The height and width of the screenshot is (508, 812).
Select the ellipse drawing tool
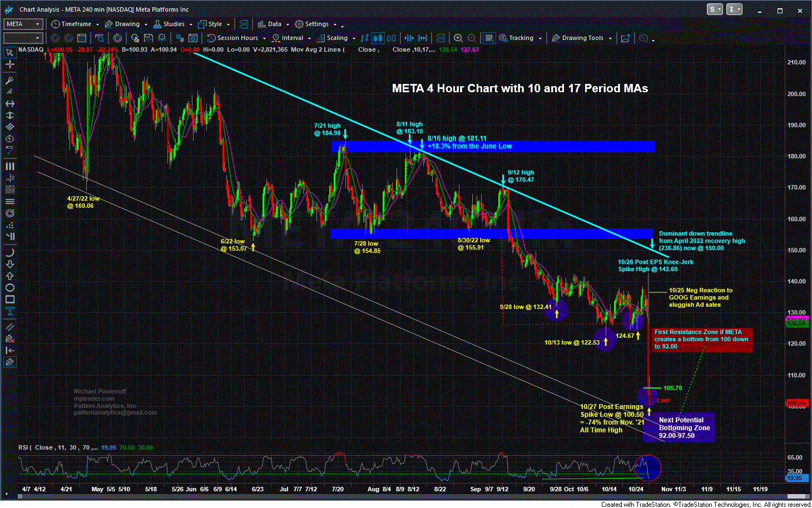pyautogui.click(x=9, y=287)
